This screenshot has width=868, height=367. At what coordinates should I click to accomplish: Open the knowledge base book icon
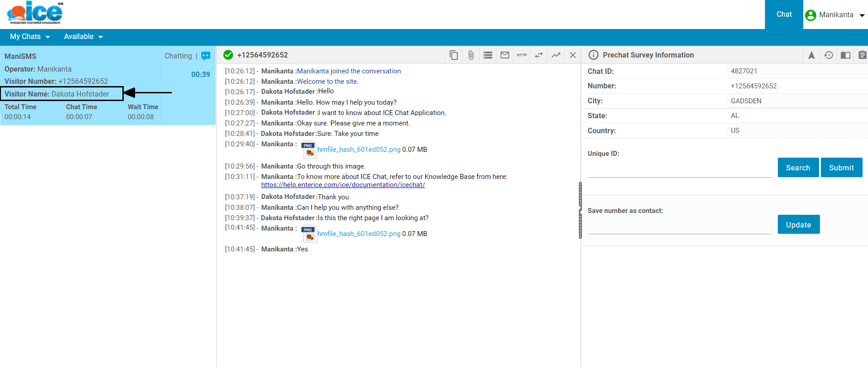[x=845, y=55]
